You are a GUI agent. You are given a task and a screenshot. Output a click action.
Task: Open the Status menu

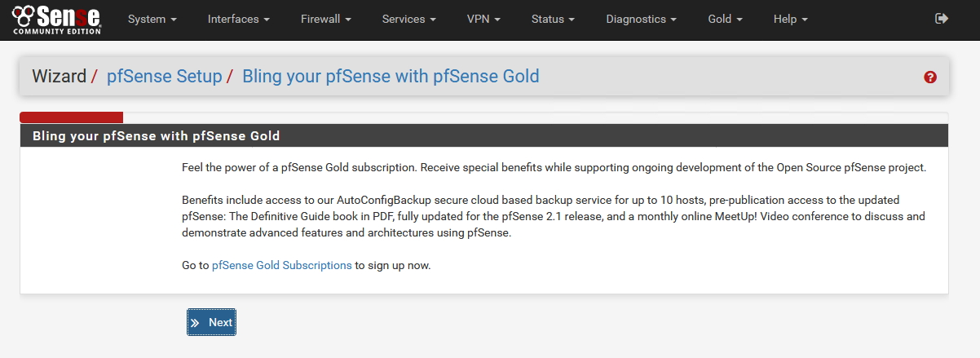pos(553,19)
